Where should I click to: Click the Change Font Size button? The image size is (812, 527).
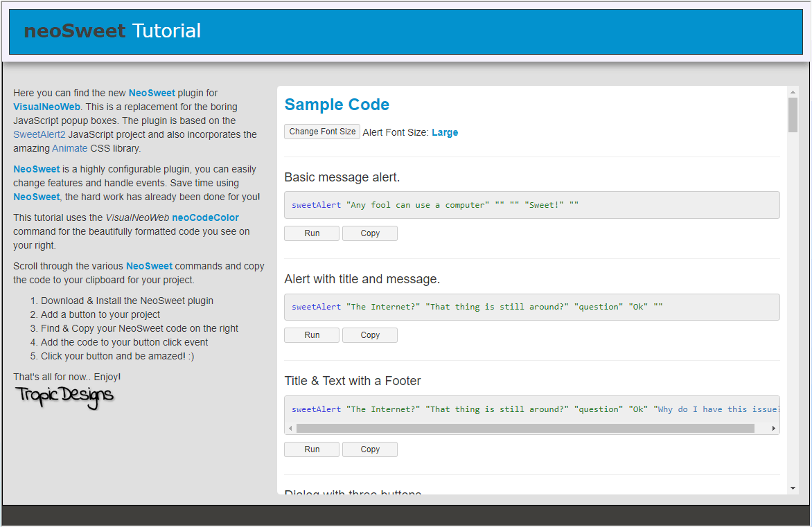coord(322,132)
